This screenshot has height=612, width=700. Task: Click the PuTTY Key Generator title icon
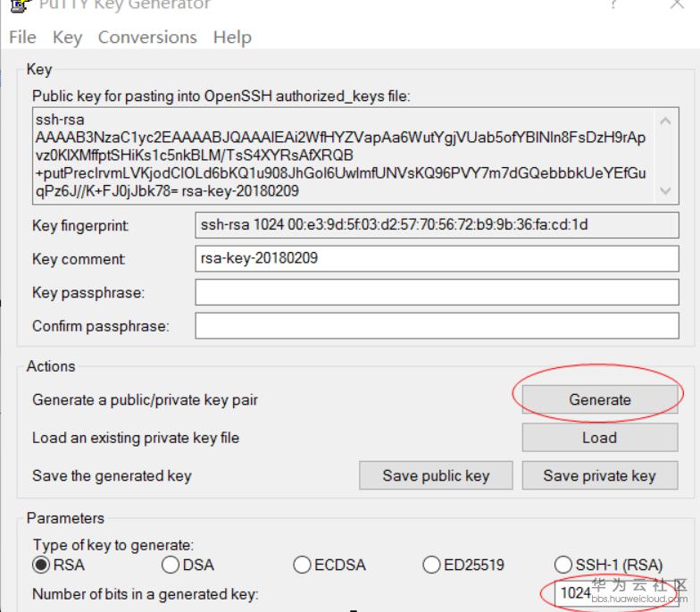tap(21, 5)
